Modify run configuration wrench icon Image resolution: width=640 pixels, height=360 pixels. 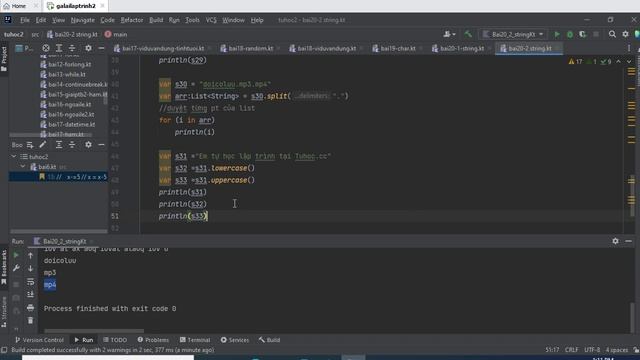coord(16,268)
